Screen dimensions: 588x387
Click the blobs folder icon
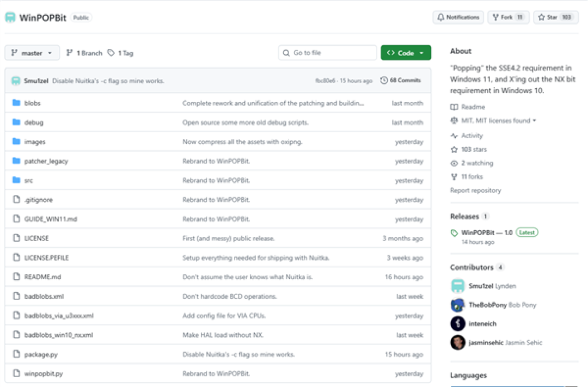pos(16,103)
